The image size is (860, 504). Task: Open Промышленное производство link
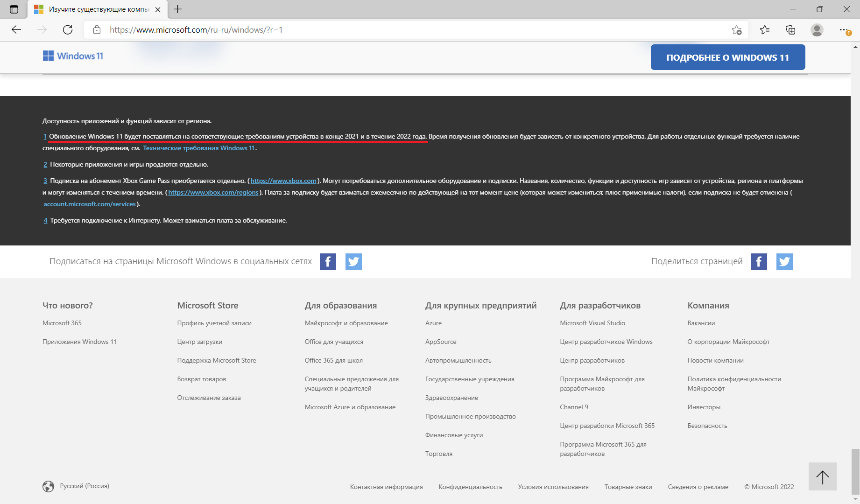pos(471,416)
